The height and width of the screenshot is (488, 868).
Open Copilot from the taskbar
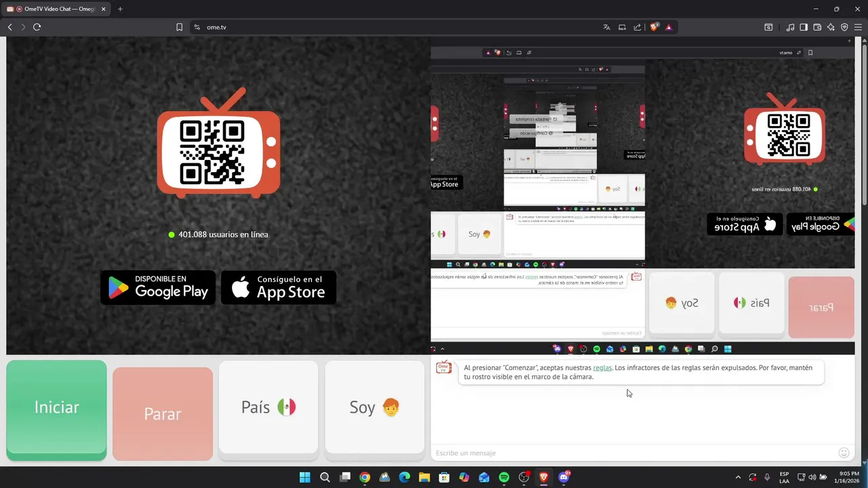click(x=464, y=477)
